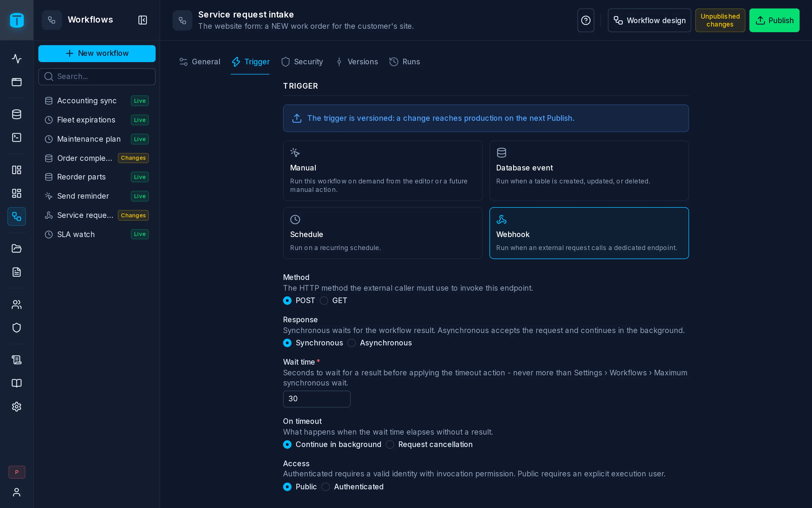Viewport: 812px width, 508px height.
Task: Select Continue in background on timeout
Action: (287, 444)
